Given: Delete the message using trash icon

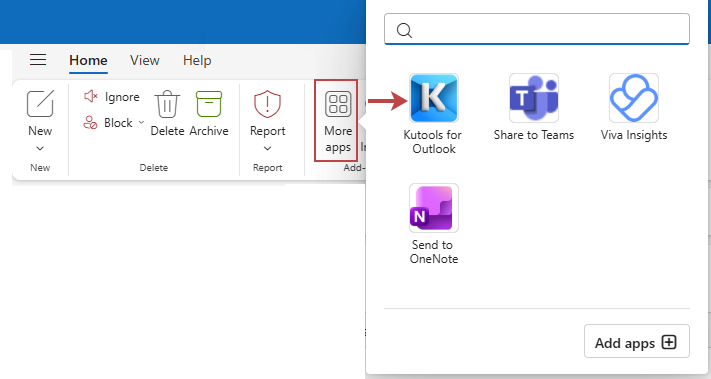Looking at the screenshot, I should pyautogui.click(x=167, y=104).
